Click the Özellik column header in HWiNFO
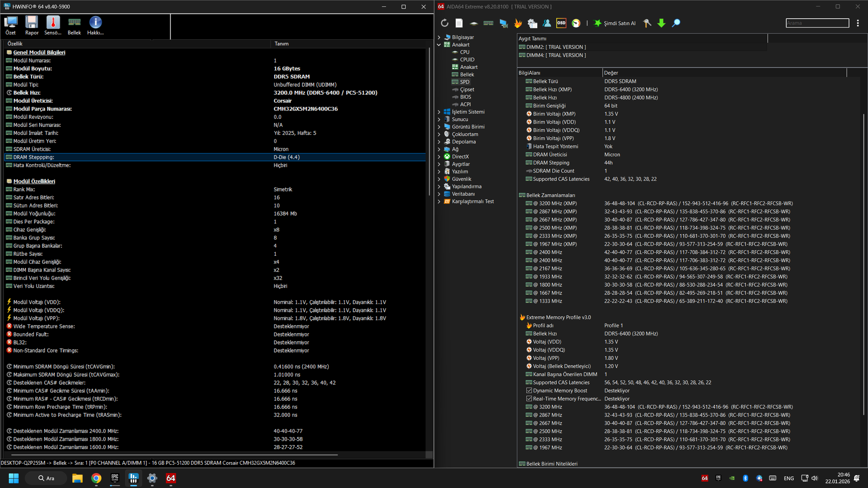Viewport: 868px width, 488px height. point(137,44)
